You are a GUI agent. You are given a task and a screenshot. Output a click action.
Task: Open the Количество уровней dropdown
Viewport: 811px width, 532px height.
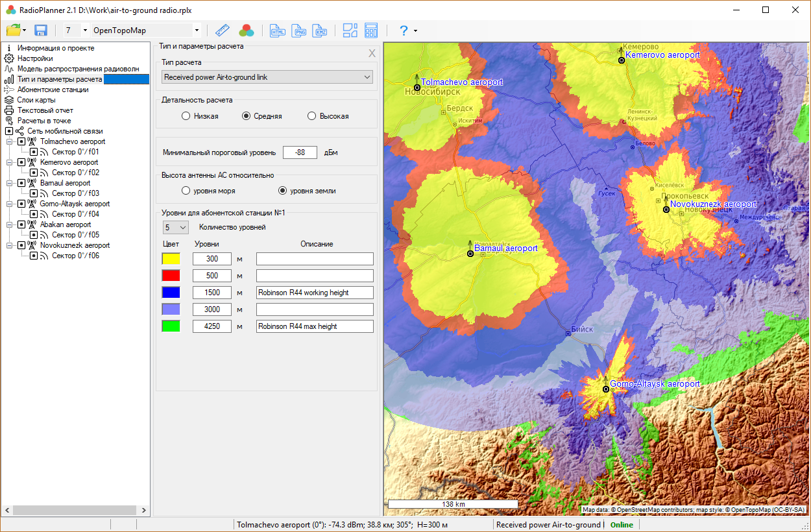tap(175, 228)
